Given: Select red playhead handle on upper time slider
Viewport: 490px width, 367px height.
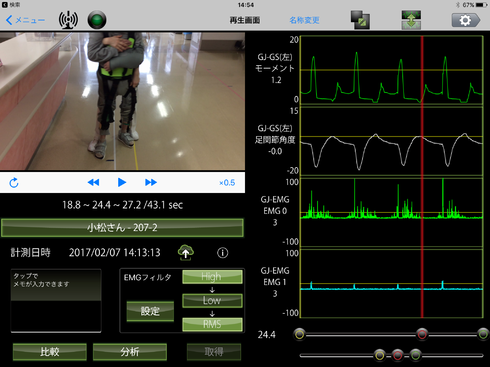Looking at the screenshot, I should point(422,334).
